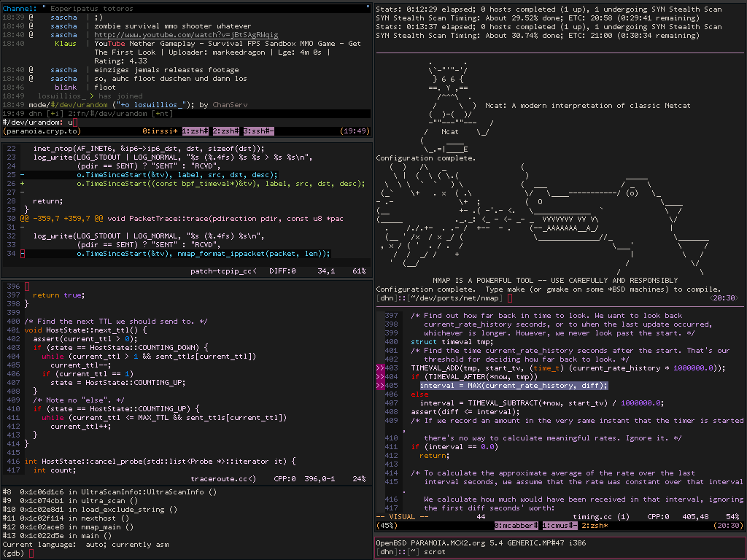The image size is (747, 560).
Task: Click 'NMAP IS A POWERFUL TOOL' banner text
Action: [x=555, y=281]
